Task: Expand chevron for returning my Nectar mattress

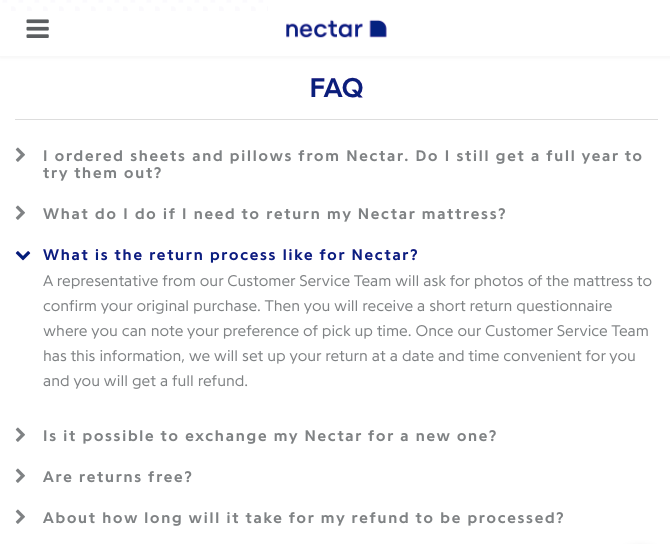Action: [21, 213]
